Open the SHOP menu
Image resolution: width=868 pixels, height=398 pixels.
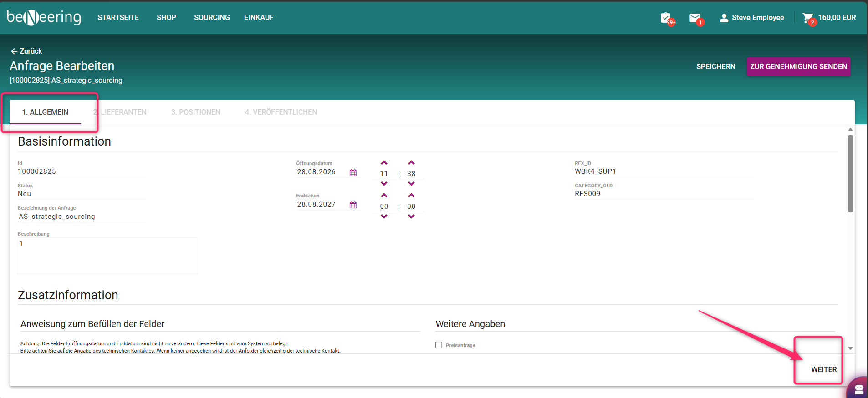(x=166, y=17)
